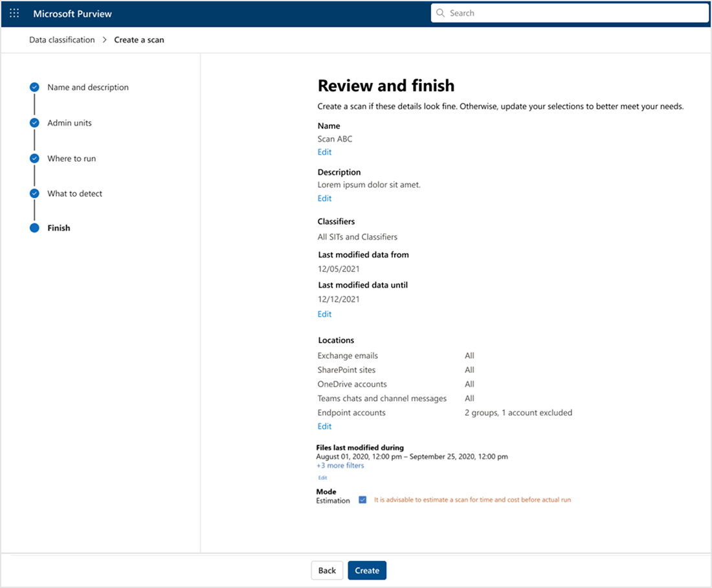
Task: Go to Where to run step
Action: coord(72,159)
